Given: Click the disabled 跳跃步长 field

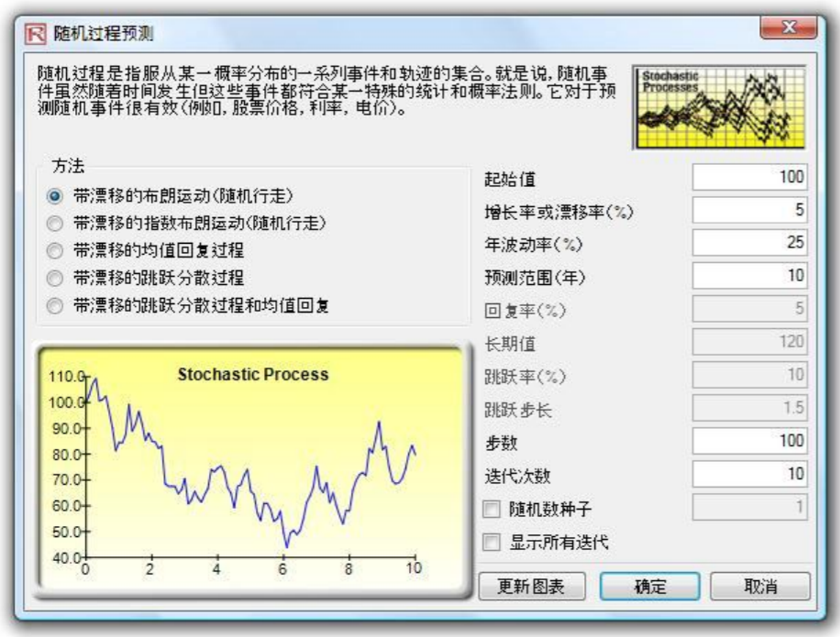Looking at the screenshot, I should coord(749,408).
